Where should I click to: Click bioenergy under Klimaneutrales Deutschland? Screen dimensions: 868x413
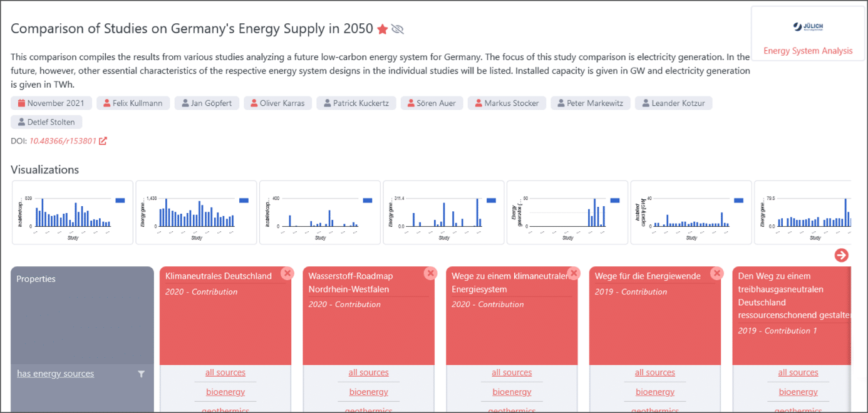click(x=225, y=392)
